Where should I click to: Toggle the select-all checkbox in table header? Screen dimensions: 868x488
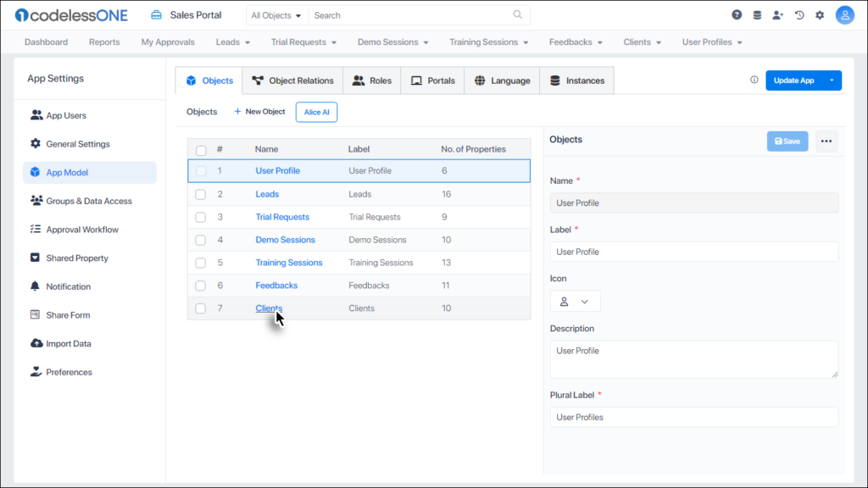(x=201, y=150)
